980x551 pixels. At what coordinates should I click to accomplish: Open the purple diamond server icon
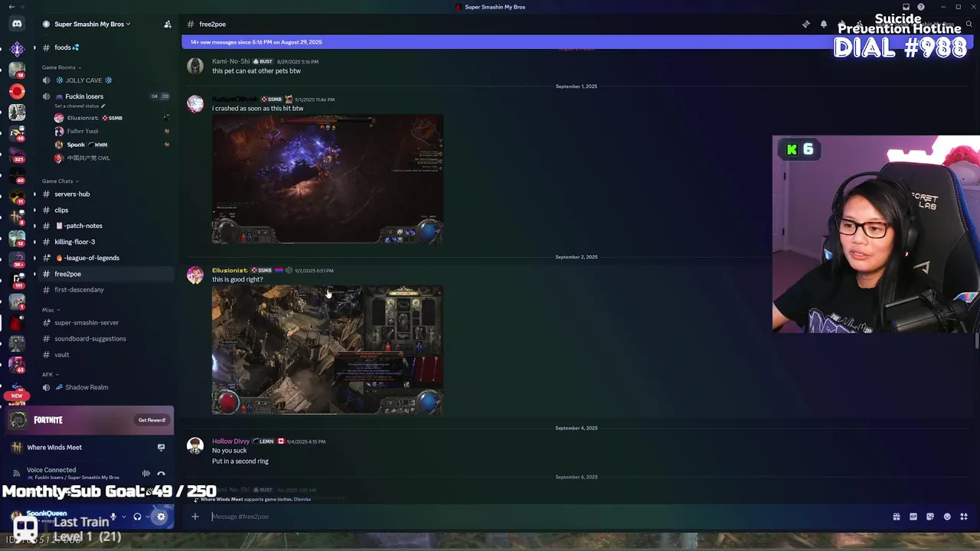(17, 49)
